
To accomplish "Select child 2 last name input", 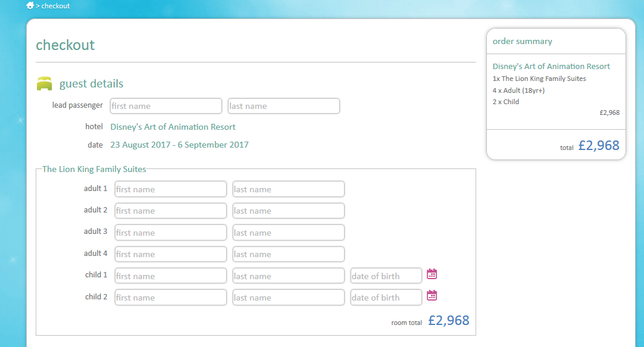I will click(x=288, y=298).
